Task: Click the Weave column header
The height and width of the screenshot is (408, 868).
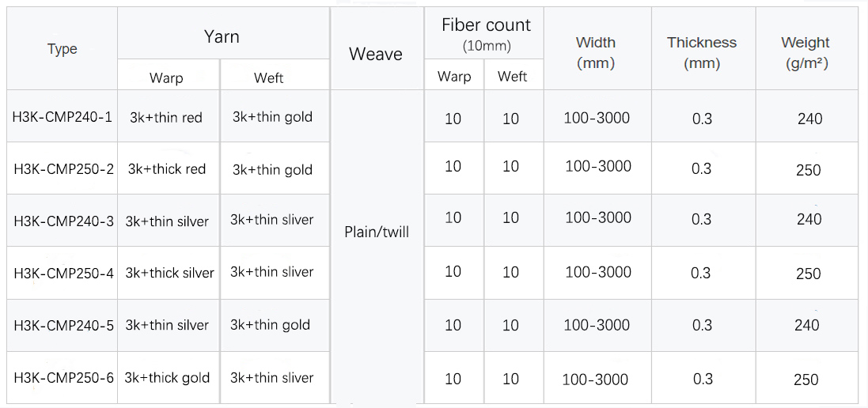Action: click(376, 54)
